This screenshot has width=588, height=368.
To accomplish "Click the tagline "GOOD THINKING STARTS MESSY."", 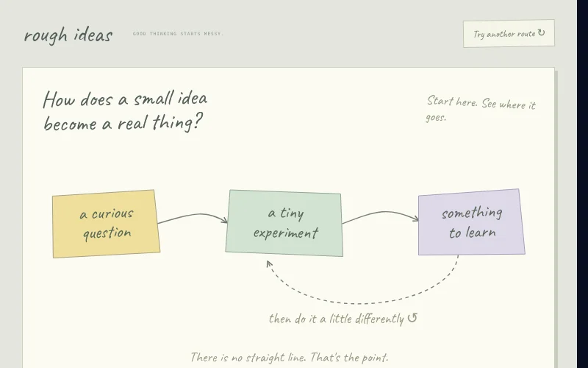I will (x=178, y=34).
